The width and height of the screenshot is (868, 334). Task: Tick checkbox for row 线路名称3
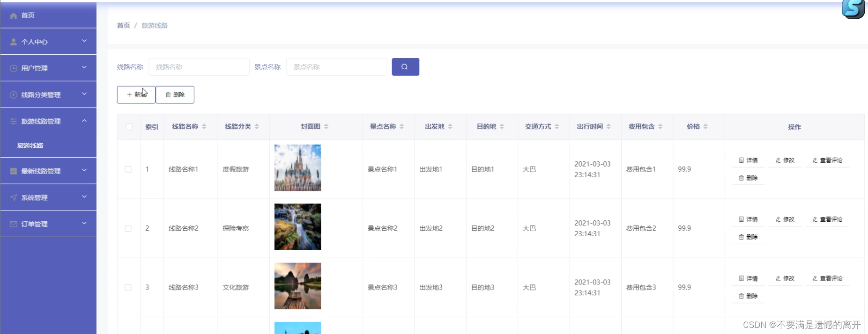(128, 287)
